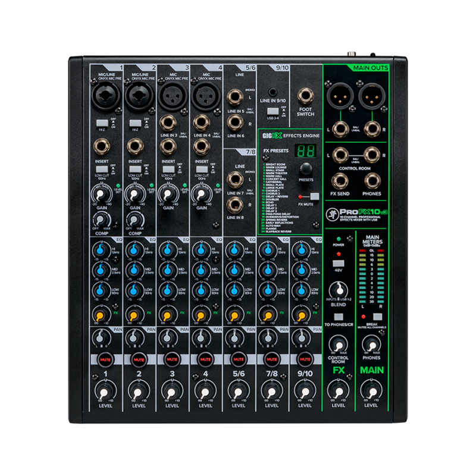This screenshot has height=476, width=476.
Task: Mute channel 3 with its MUTE button
Action: point(172,360)
